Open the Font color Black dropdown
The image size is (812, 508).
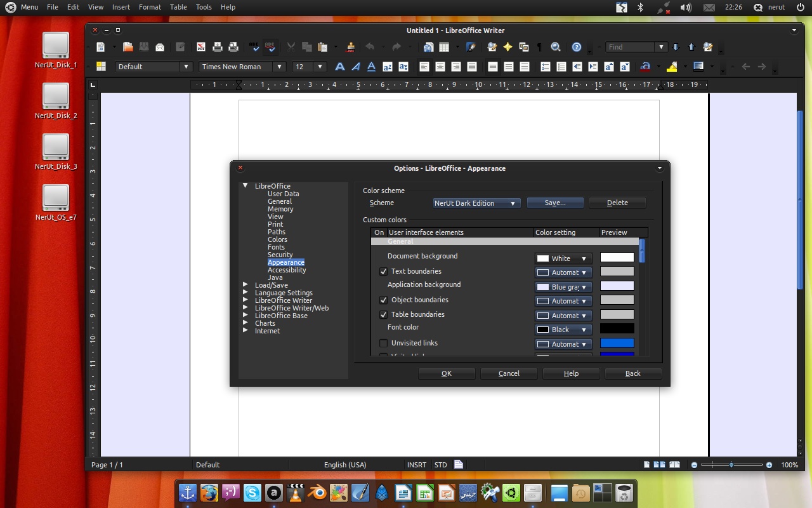(563, 330)
